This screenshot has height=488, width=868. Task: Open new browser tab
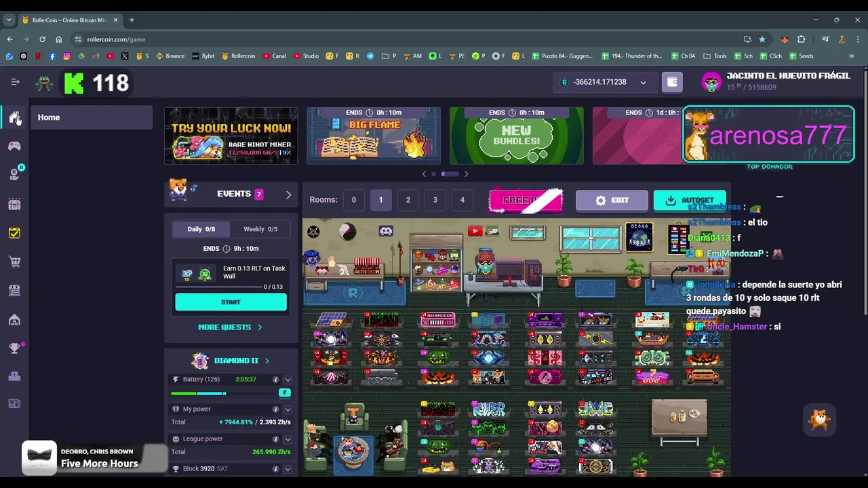[132, 20]
